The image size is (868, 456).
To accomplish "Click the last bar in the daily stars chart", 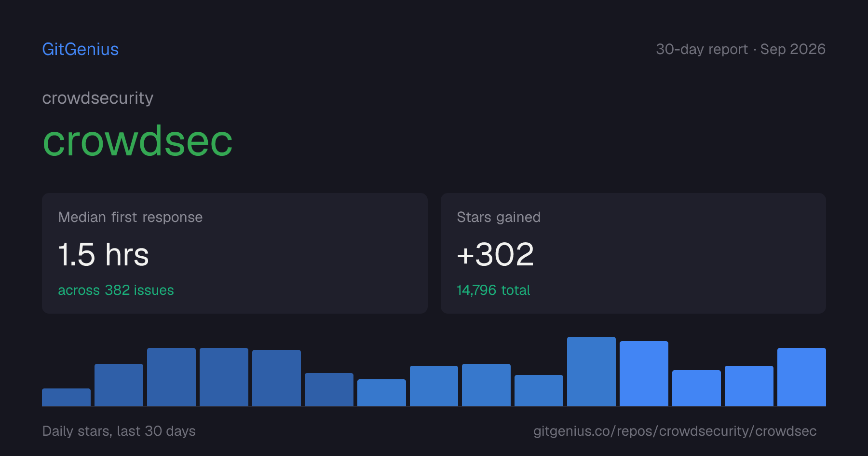I will [801, 377].
